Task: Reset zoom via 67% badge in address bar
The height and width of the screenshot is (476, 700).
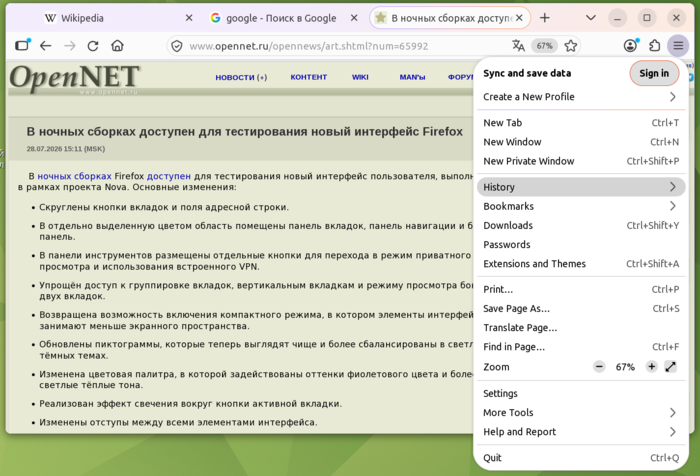Action: tap(544, 46)
